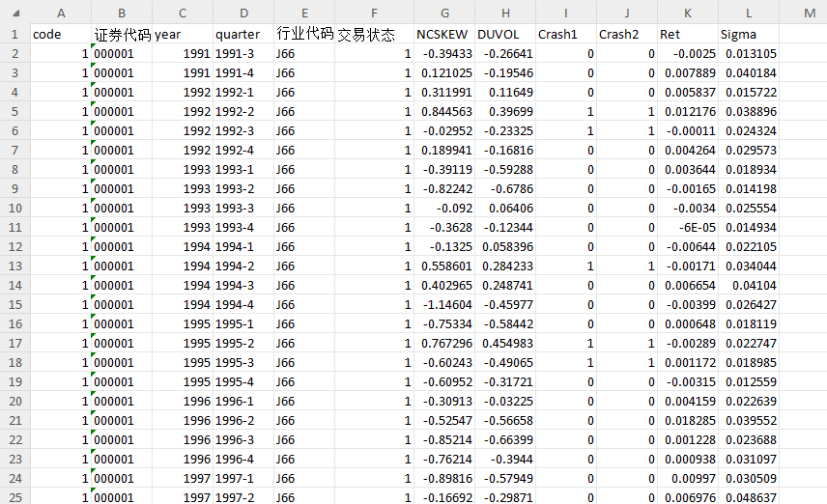
Task: Select column A header
Action: [x=61, y=13]
